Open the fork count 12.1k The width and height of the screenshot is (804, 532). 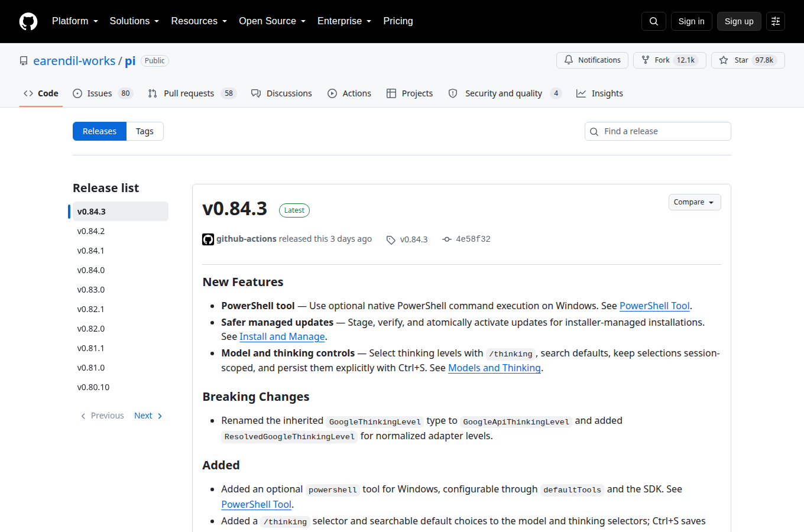(686, 60)
